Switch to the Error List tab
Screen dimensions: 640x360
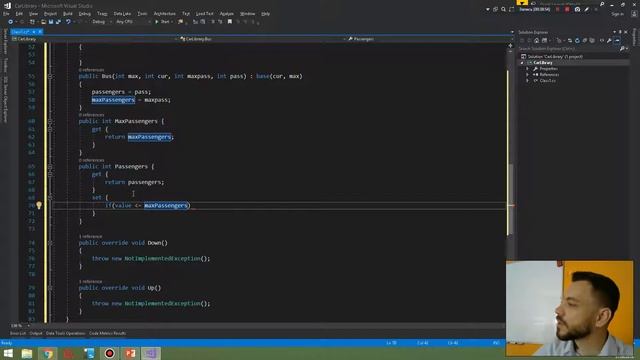(18, 333)
